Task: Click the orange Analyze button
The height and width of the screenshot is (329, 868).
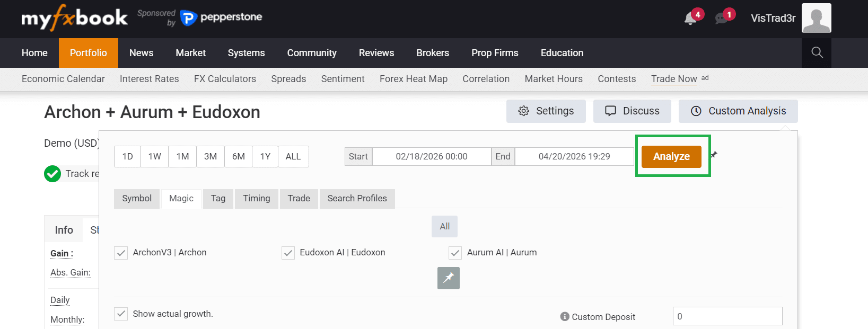Action: (x=671, y=156)
